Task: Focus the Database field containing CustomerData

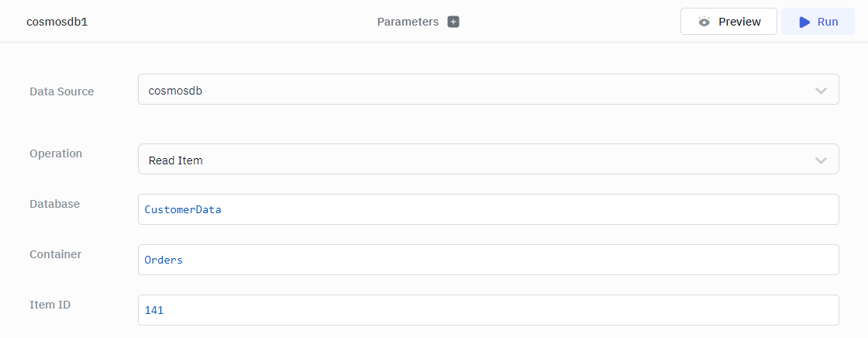Action: click(488, 209)
